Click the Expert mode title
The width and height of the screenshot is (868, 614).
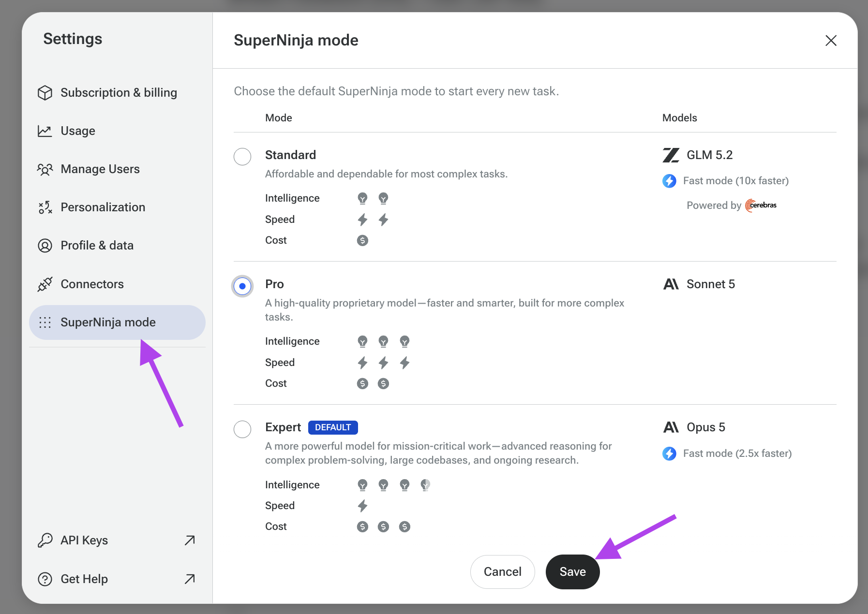click(x=283, y=428)
